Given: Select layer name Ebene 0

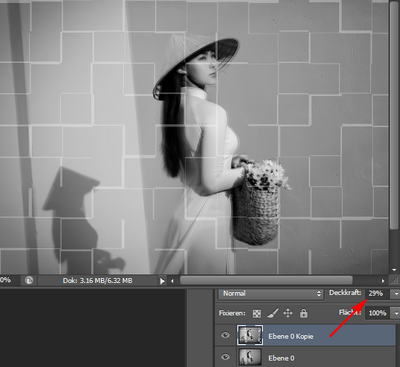Looking at the screenshot, I should tap(281, 358).
